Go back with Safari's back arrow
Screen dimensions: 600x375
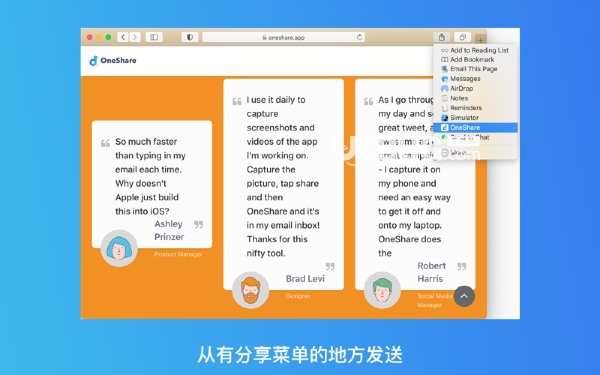[123, 37]
